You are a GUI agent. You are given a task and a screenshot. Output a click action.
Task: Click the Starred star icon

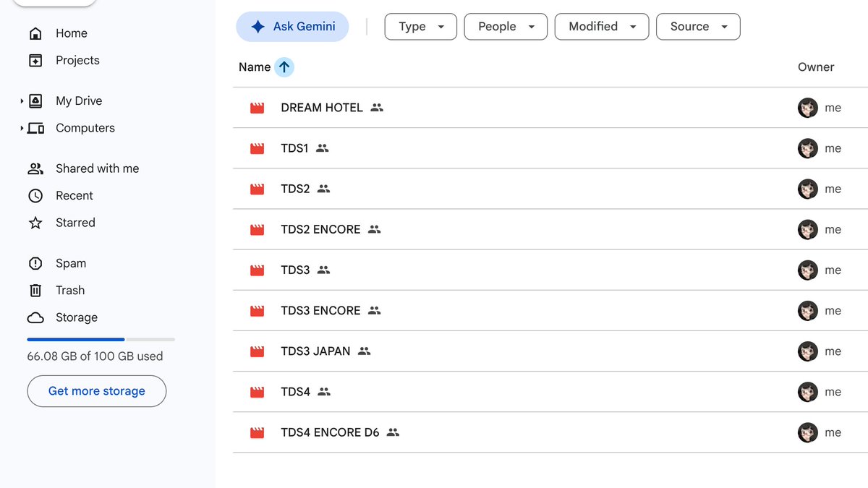point(35,223)
